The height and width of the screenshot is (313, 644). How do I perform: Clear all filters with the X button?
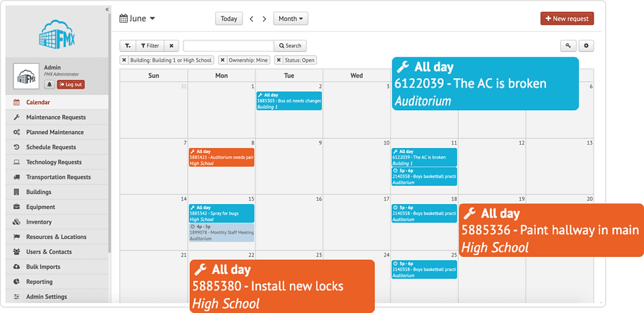[x=172, y=46]
